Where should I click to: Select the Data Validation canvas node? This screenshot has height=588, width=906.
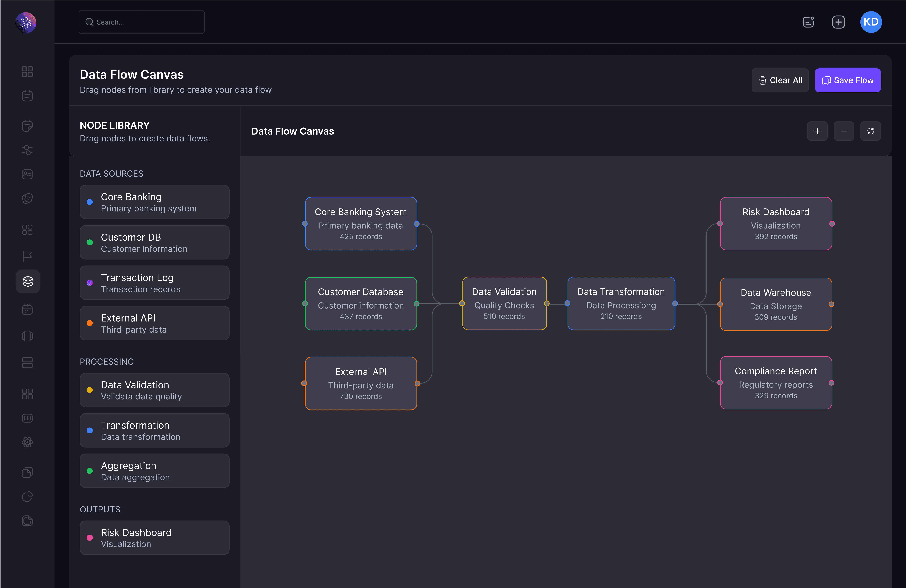[504, 303]
